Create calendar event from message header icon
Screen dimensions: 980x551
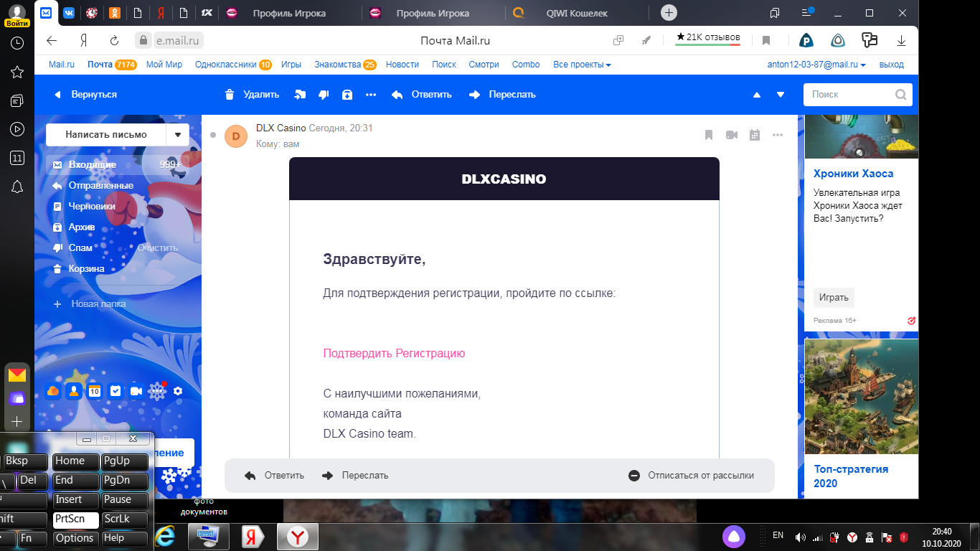[x=754, y=135]
